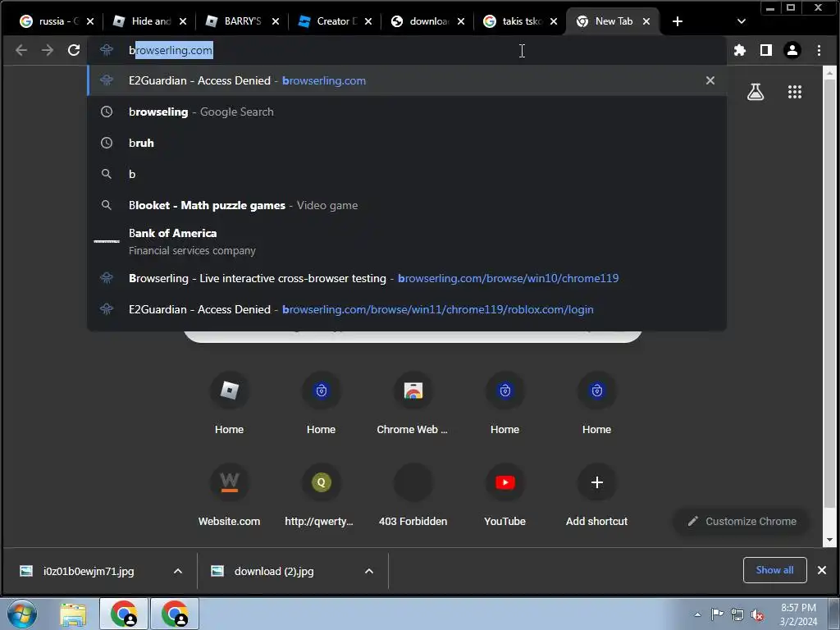Viewport: 840px width, 630px height.
Task: Open the Chrome Labs flask icon
Action: [756, 92]
